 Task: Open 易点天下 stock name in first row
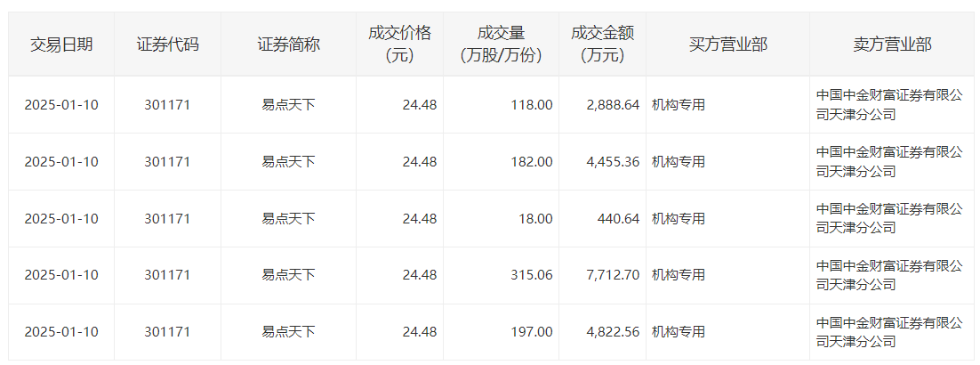(x=288, y=105)
